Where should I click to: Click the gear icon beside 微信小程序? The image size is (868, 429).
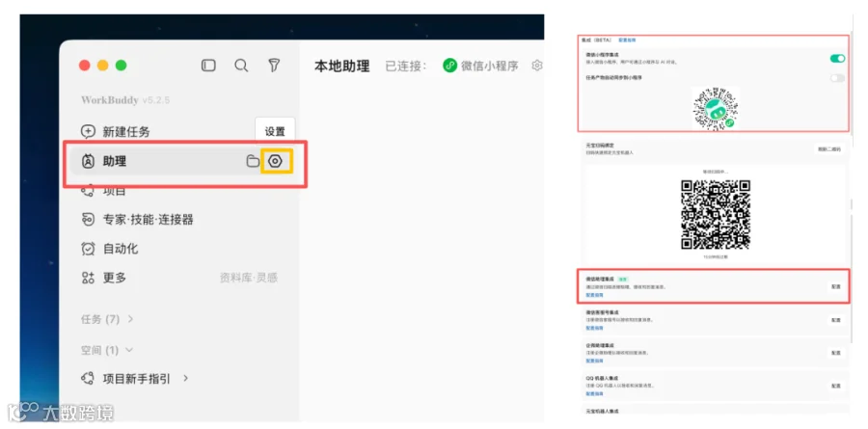[x=537, y=66]
